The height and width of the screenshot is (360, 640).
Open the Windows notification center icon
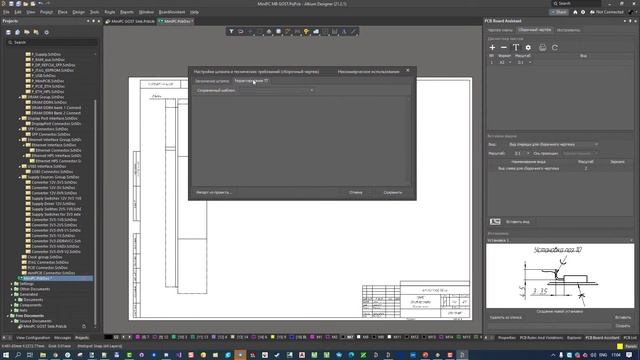629,355
